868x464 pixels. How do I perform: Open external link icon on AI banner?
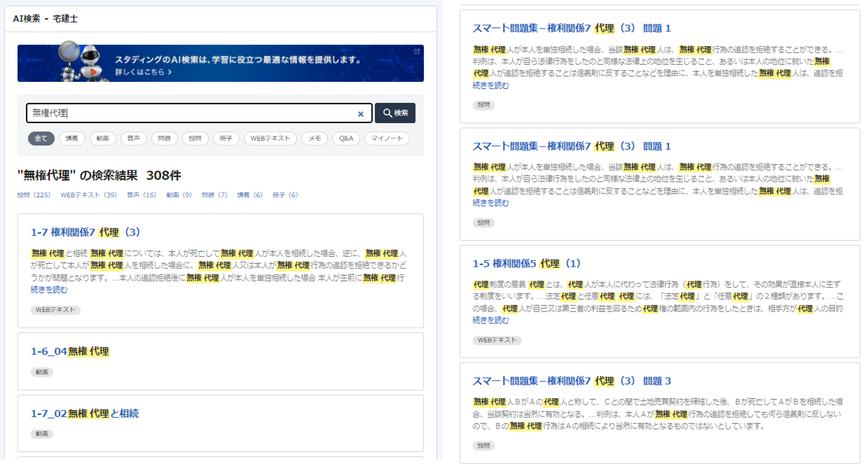point(417,51)
